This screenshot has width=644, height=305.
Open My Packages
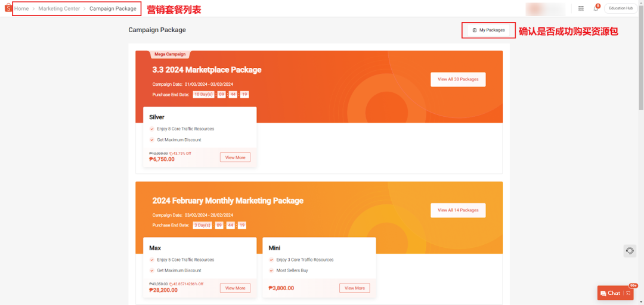[x=488, y=30]
